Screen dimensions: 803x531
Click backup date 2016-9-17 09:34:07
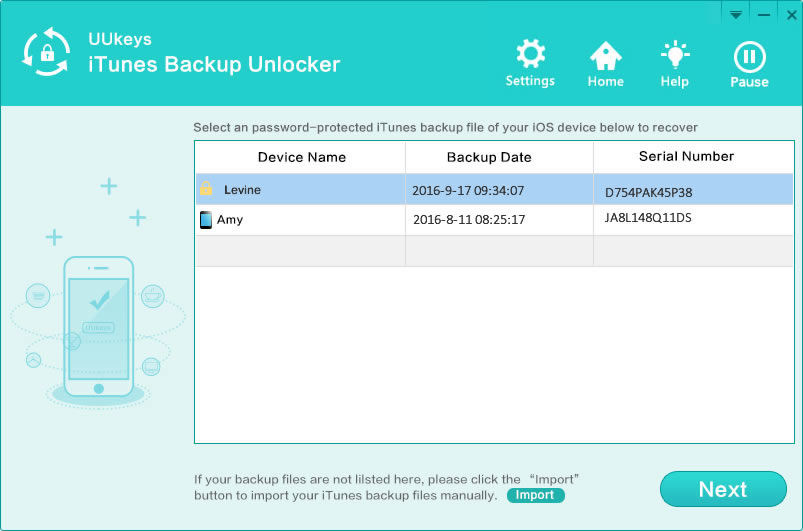pyautogui.click(x=468, y=189)
